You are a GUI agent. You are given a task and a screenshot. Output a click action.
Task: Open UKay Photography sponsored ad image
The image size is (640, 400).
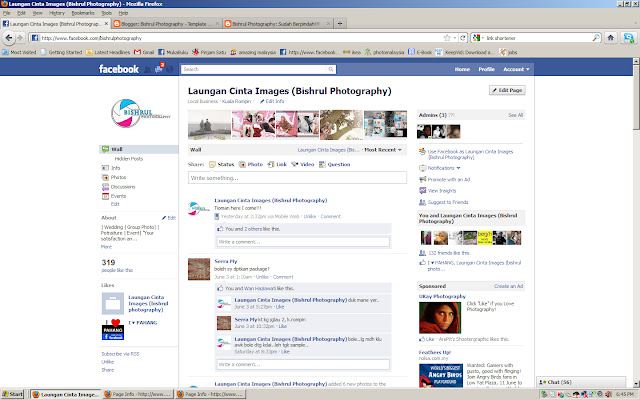tap(440, 318)
